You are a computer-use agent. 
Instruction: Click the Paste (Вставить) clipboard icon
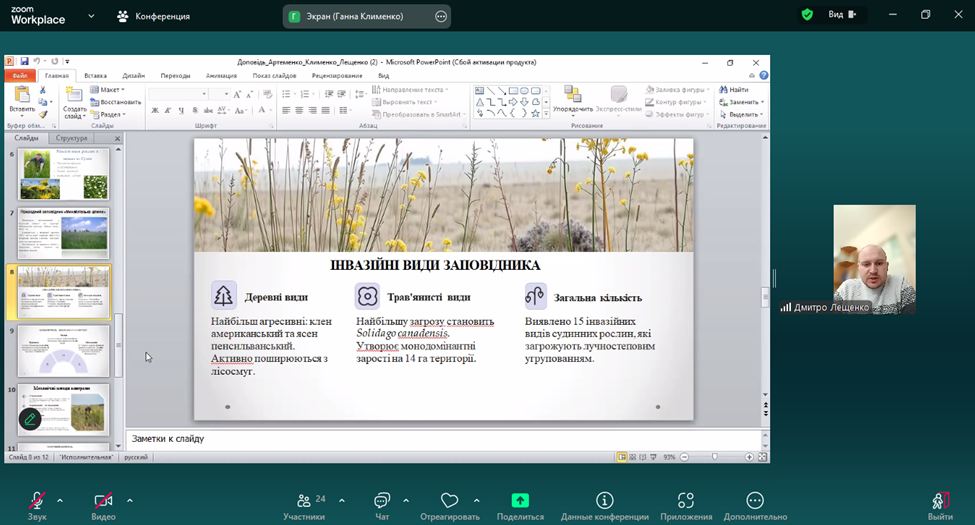click(22, 95)
